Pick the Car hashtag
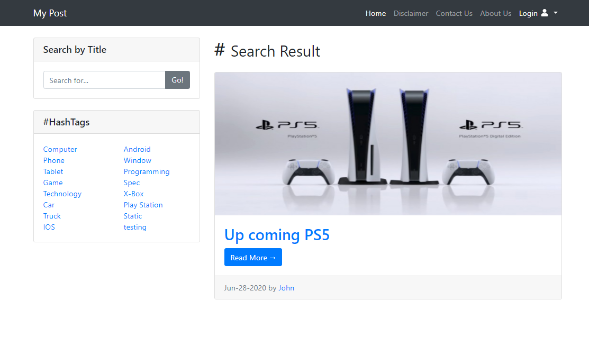The image size is (589, 364). click(x=49, y=205)
